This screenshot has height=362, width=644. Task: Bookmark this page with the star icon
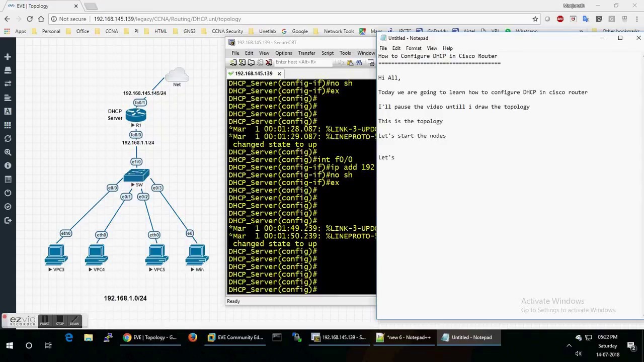pyautogui.click(x=535, y=19)
